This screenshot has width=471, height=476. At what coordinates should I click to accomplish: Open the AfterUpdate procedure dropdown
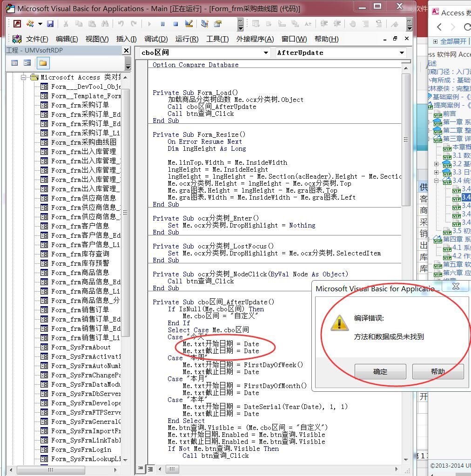click(402, 53)
